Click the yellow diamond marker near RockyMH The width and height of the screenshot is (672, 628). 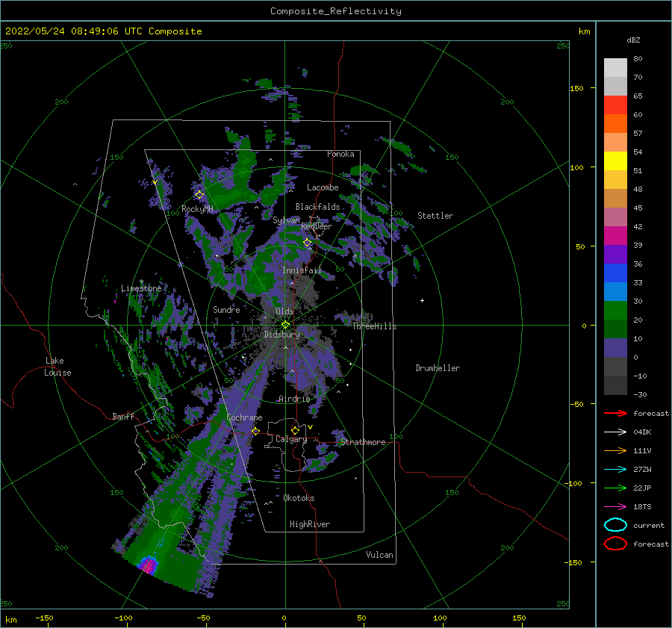199,195
